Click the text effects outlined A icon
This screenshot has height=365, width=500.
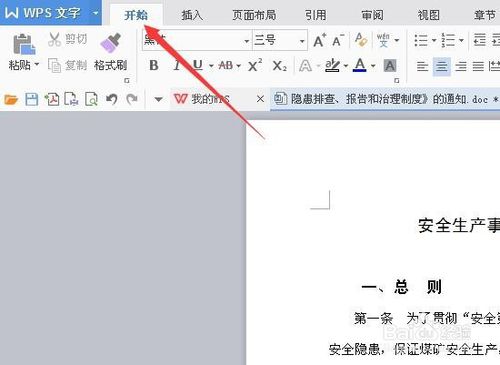[305, 66]
